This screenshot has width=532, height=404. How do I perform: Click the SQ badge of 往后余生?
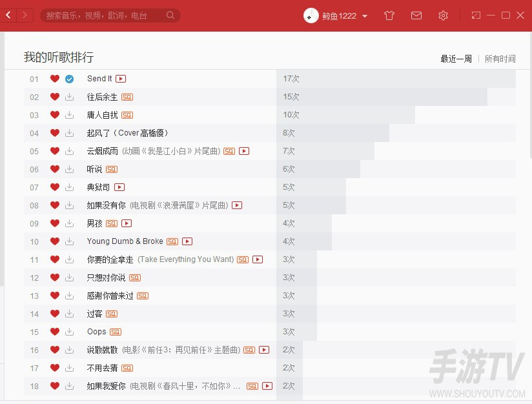tap(127, 97)
